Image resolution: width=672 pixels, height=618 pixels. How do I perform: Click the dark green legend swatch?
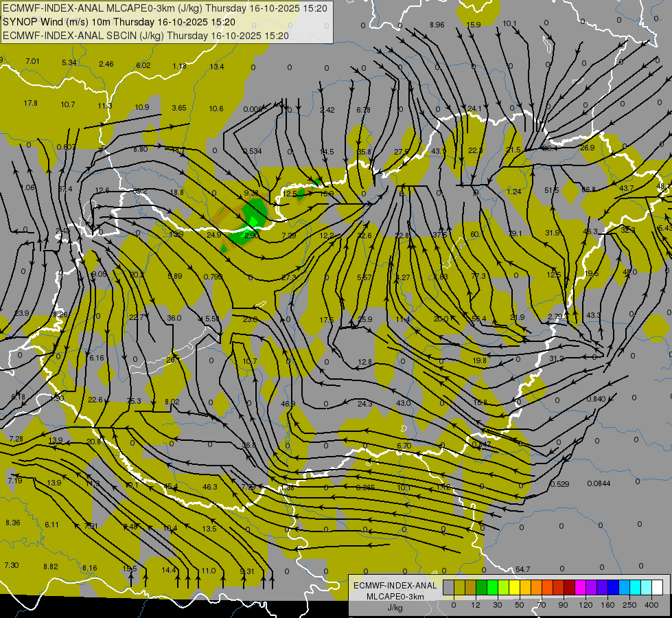[x=482, y=588]
